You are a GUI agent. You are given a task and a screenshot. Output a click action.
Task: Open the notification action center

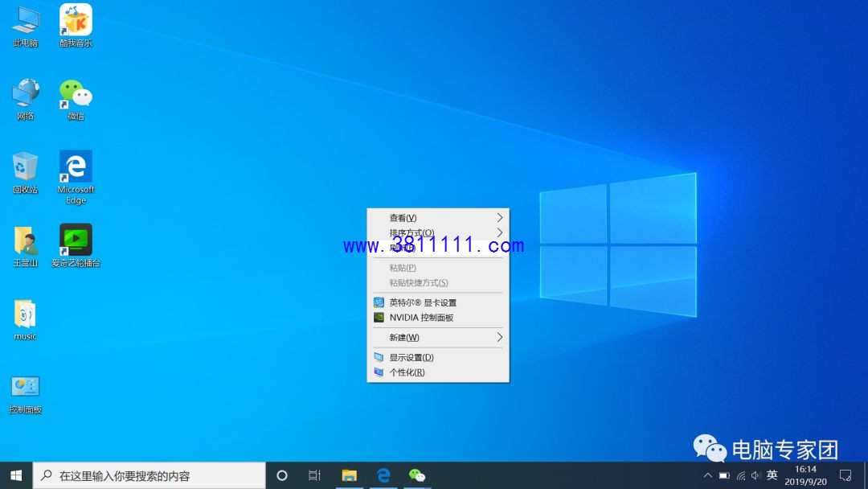pyautogui.click(x=845, y=475)
